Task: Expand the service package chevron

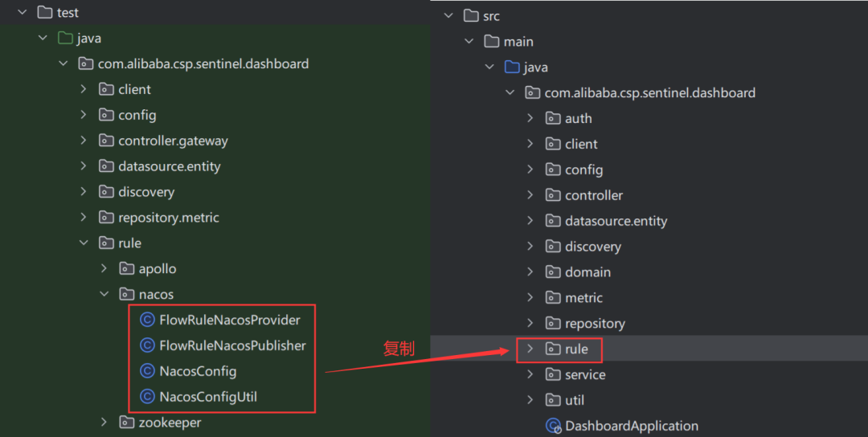Action: pos(530,374)
